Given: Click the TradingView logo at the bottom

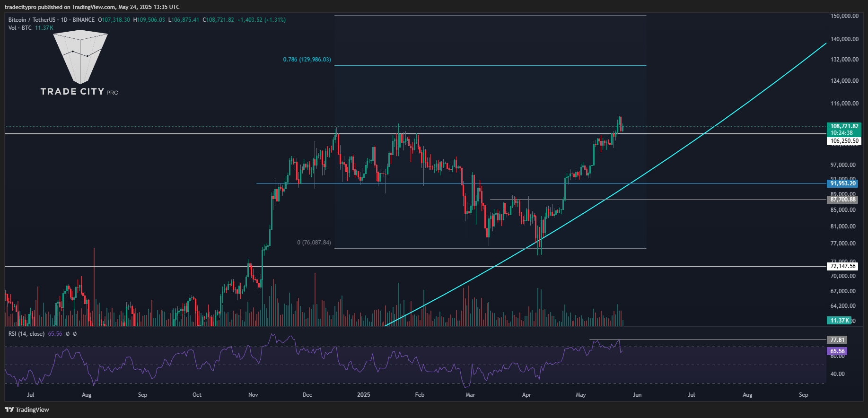Looking at the screenshot, I should click(27, 409).
